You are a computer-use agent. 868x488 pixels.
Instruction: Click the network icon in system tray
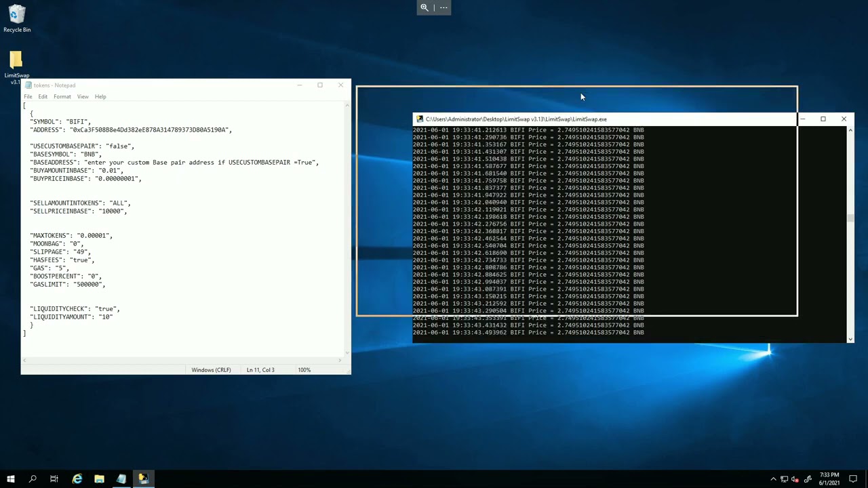[x=784, y=479]
